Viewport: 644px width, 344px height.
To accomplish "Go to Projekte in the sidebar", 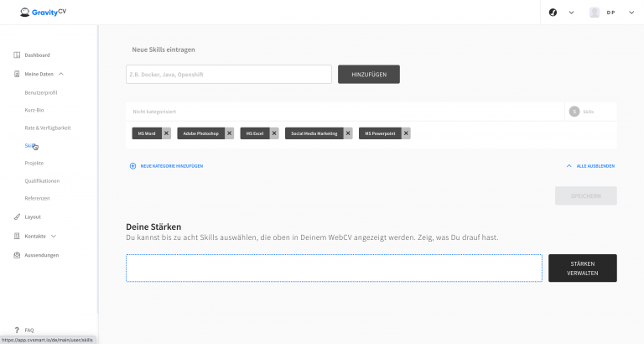I will click(34, 163).
